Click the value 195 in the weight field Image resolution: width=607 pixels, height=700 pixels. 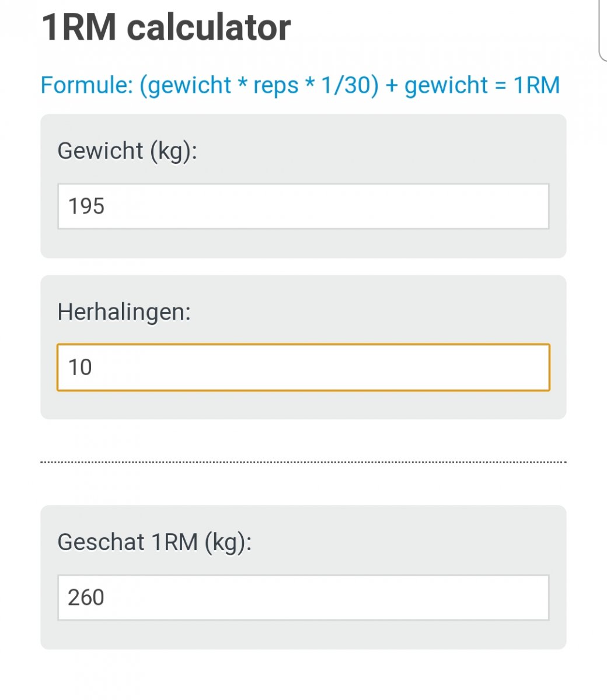point(86,206)
